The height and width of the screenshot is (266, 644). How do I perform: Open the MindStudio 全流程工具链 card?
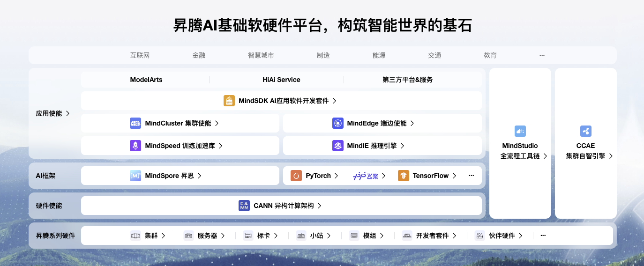click(520, 143)
